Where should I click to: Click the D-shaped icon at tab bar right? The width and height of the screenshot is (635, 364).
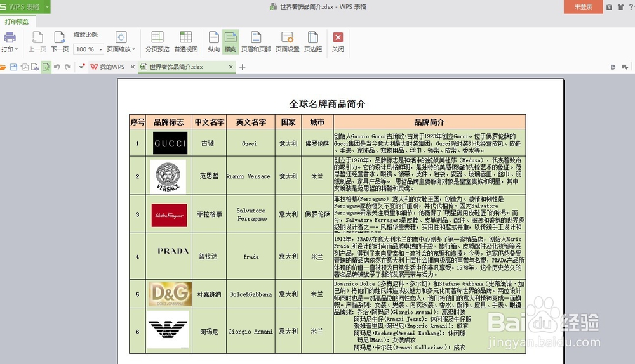point(613,67)
